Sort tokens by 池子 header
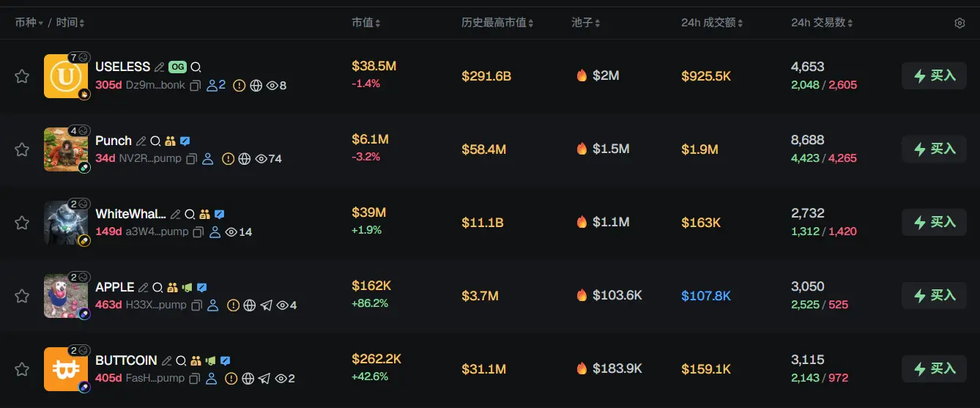This screenshot has height=408, width=980. (x=586, y=23)
